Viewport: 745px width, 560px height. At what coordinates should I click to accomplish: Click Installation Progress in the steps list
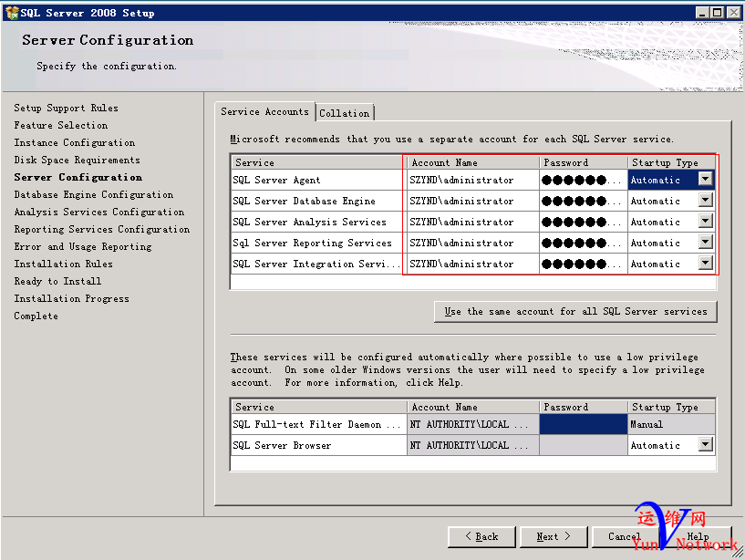pos(71,299)
